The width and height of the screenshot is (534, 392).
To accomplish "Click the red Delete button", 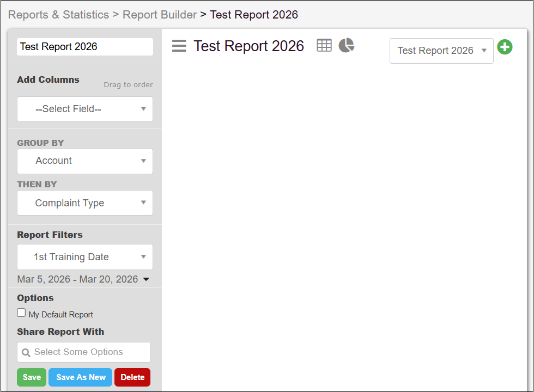I will coord(132,377).
